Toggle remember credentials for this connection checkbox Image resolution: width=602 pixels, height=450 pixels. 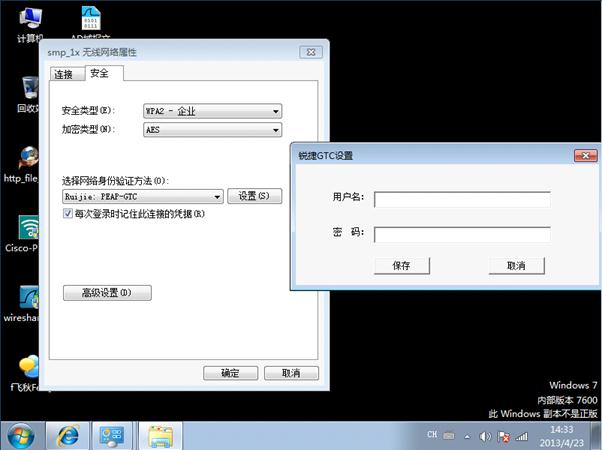pos(68,213)
